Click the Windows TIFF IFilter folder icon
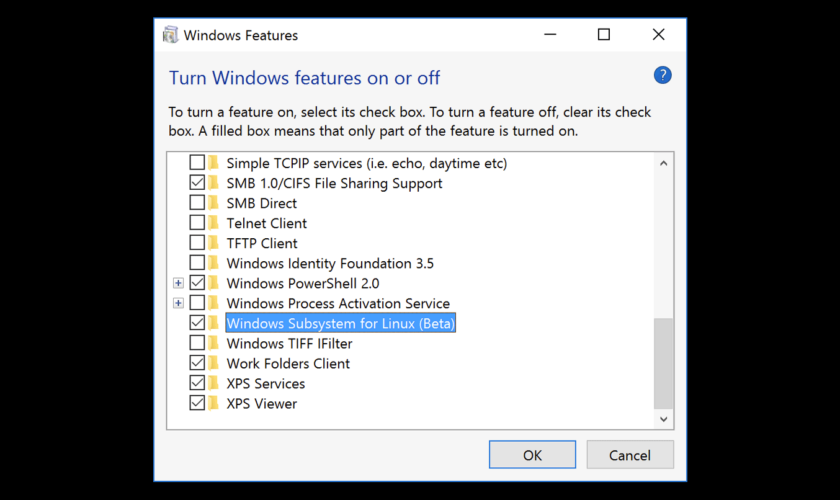Viewport: 840px width, 500px height. point(213,343)
